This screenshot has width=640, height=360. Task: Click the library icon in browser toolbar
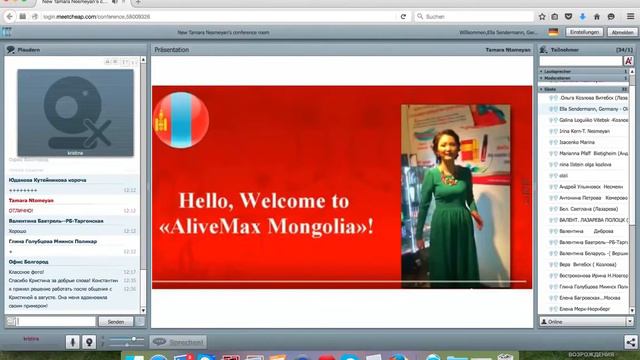[x=555, y=17]
